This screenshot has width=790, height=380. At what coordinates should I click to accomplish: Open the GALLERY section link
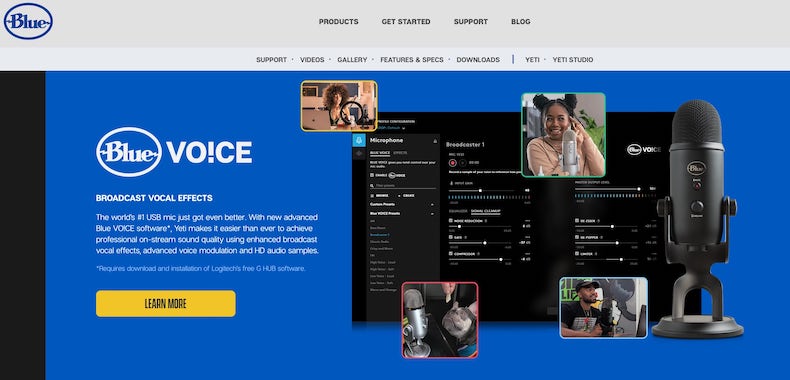click(x=352, y=59)
